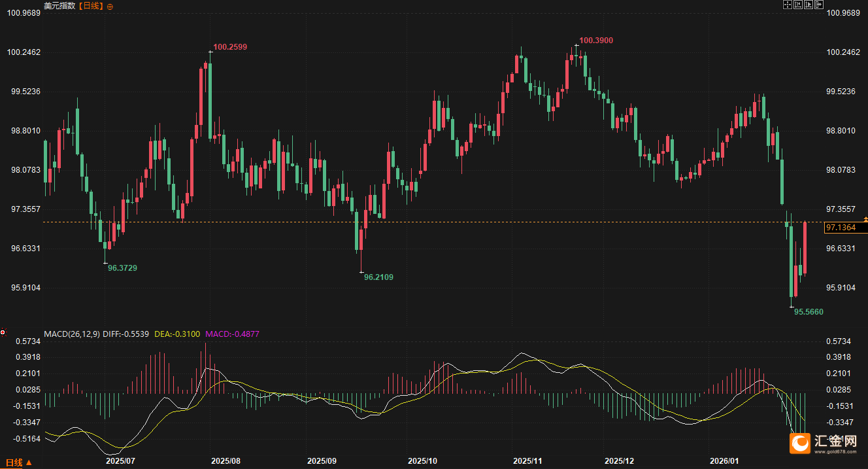Click the 2025/09 date label on the time axis

(x=322, y=461)
